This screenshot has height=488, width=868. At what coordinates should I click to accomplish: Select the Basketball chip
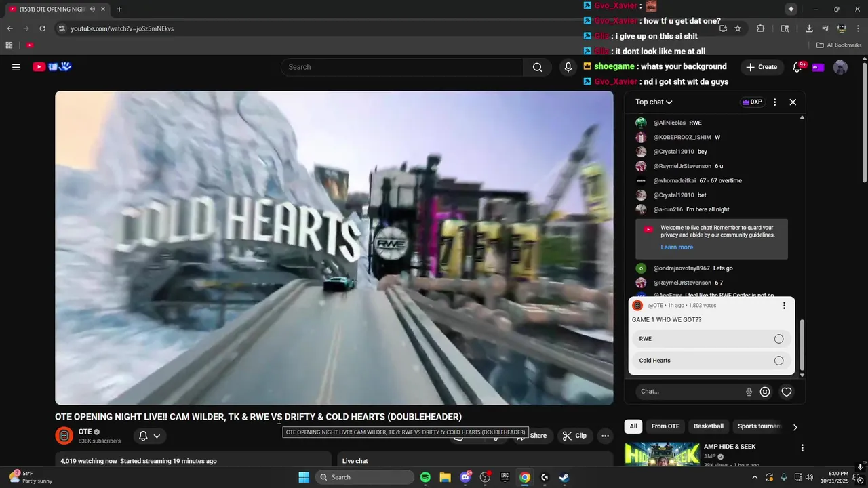709,426
